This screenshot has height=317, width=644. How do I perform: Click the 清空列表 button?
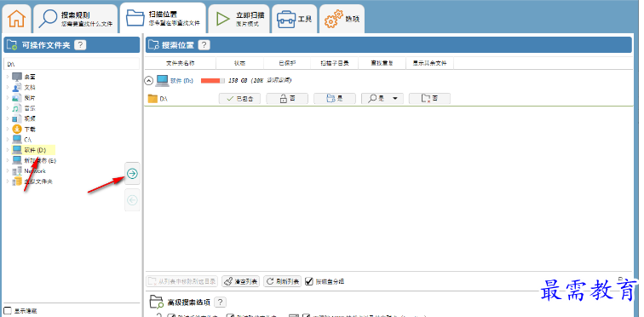pos(241,281)
